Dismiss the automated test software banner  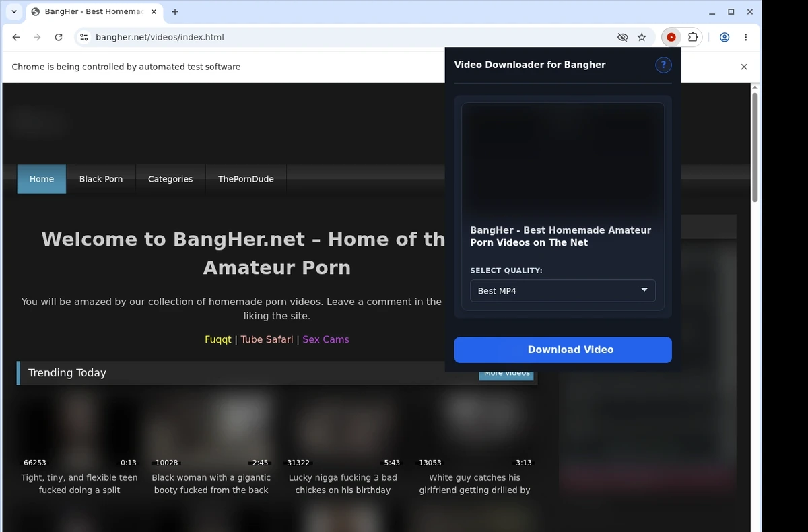coord(744,67)
